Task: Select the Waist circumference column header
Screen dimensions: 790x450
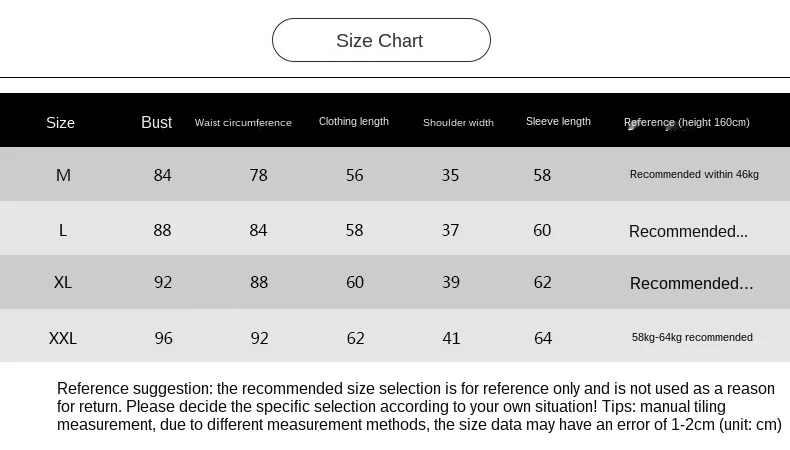Action: tap(243, 122)
